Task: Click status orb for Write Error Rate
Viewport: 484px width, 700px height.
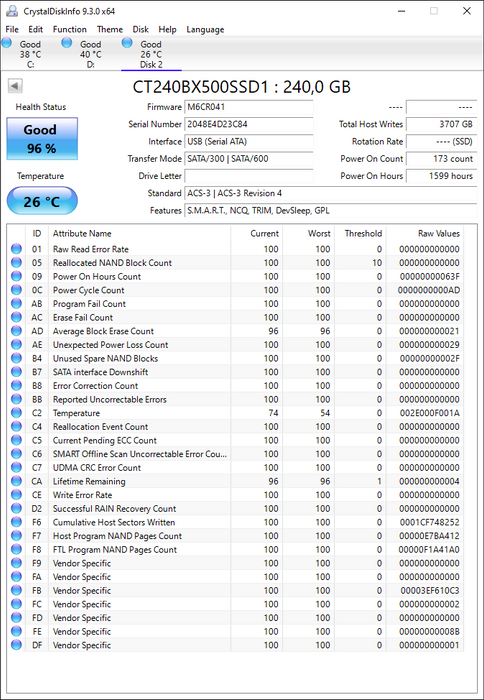Action: (x=17, y=495)
